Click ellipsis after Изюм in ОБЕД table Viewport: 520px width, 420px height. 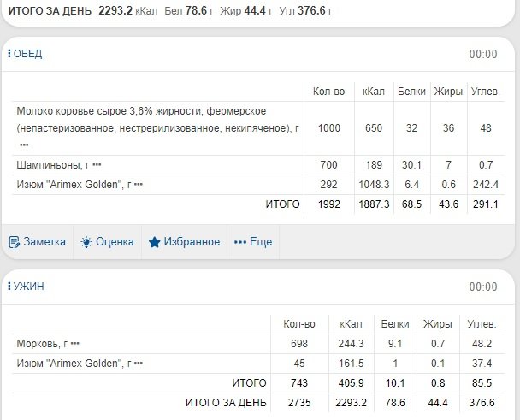coord(138,185)
